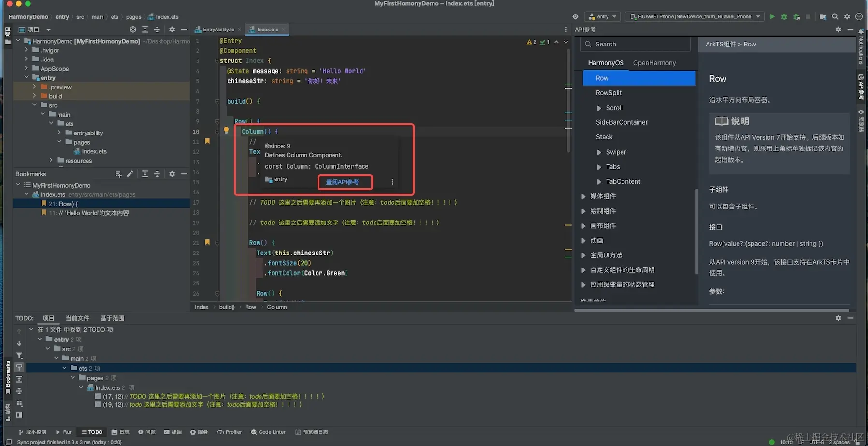Click the API reference Search field
This screenshot has height=446, width=868.
[635, 44]
